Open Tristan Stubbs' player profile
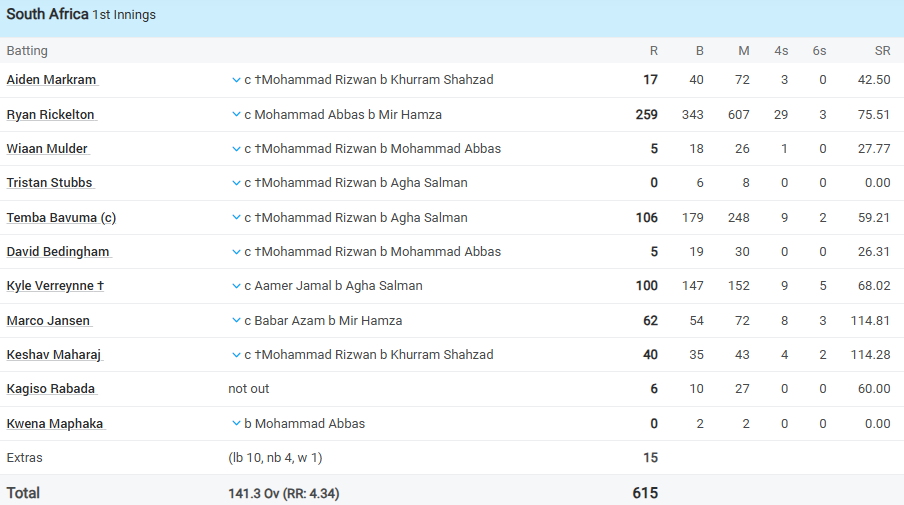This screenshot has height=505, width=904. point(49,183)
